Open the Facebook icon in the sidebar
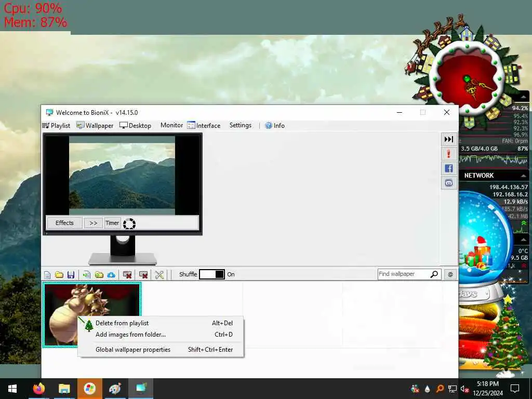Viewport: 532px width, 399px height. click(448, 168)
